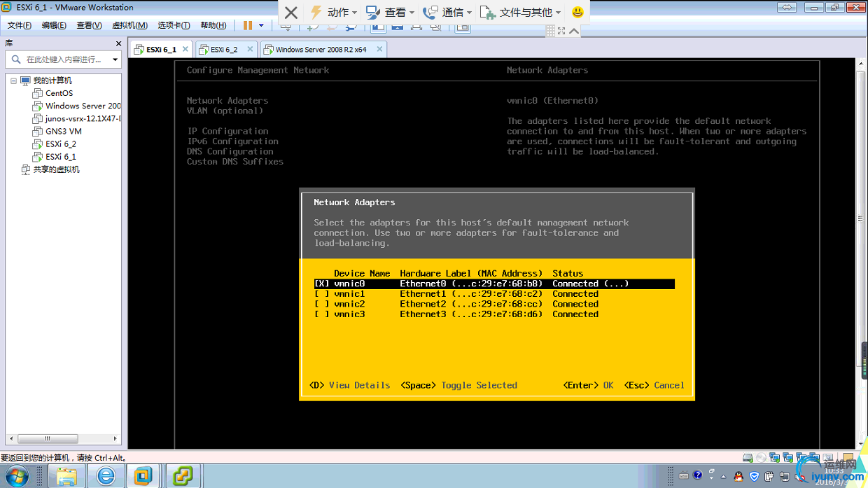Switch to the ESXi 6_2 tab
The height and width of the screenshot is (488, 868).
(224, 50)
